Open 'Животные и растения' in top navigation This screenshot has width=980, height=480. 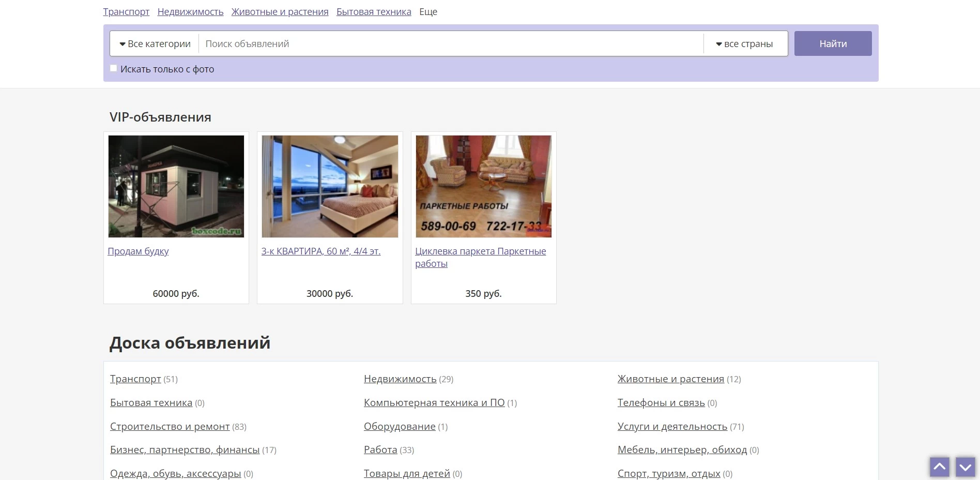(x=280, y=12)
